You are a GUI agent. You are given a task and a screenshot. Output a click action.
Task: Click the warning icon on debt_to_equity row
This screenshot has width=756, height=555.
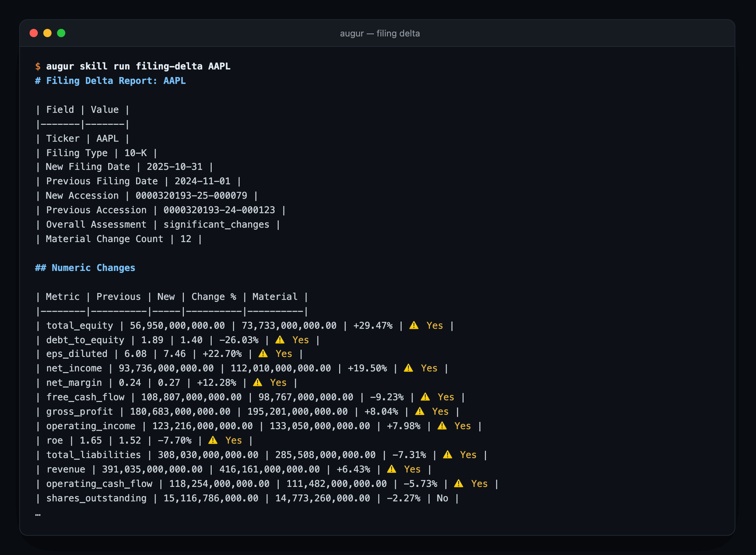pyautogui.click(x=280, y=340)
